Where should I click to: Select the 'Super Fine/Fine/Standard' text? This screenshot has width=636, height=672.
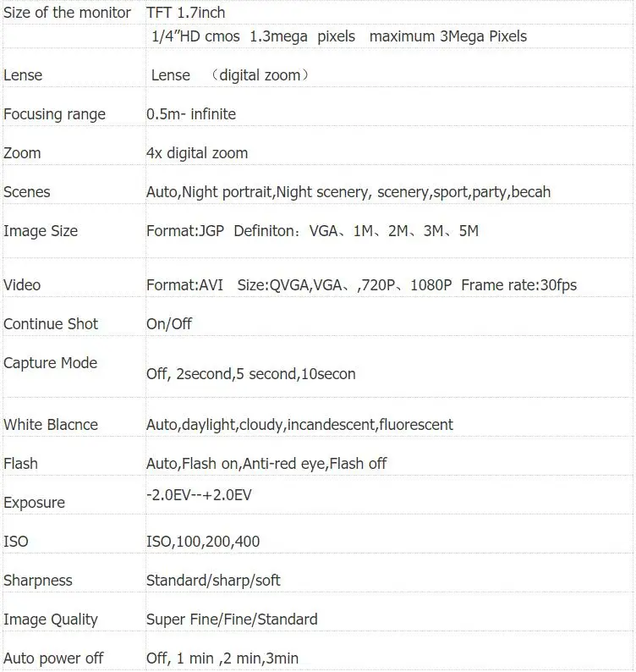[x=232, y=620]
